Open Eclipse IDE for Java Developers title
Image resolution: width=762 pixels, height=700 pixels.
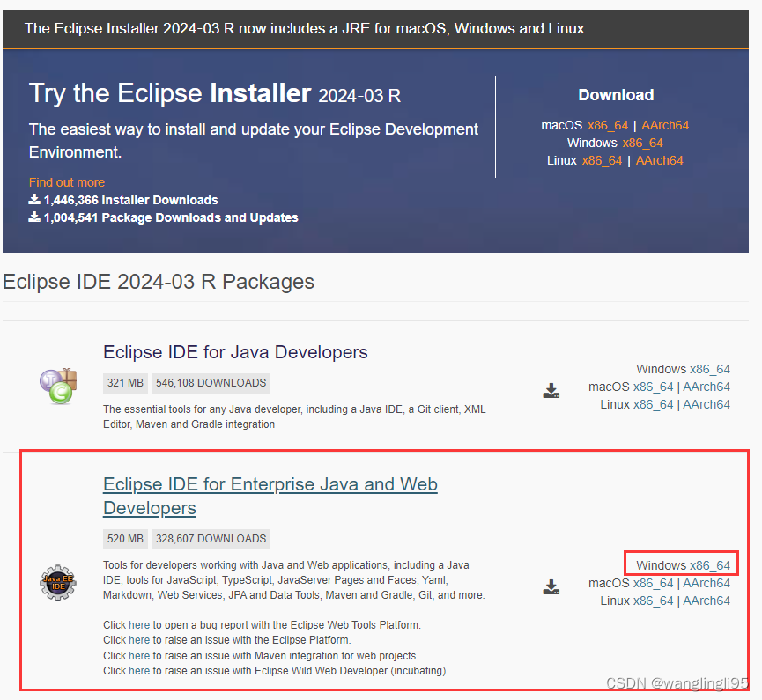[x=235, y=352]
